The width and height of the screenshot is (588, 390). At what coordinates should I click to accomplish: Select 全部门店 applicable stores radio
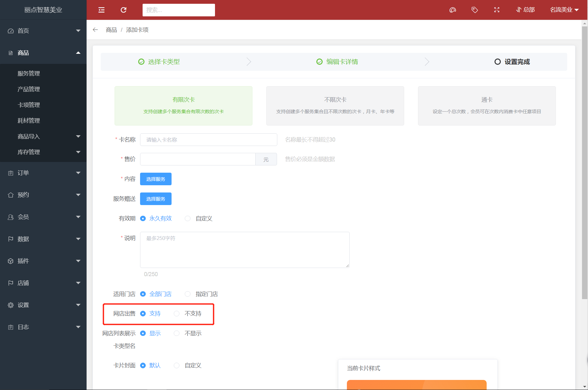[143, 294]
